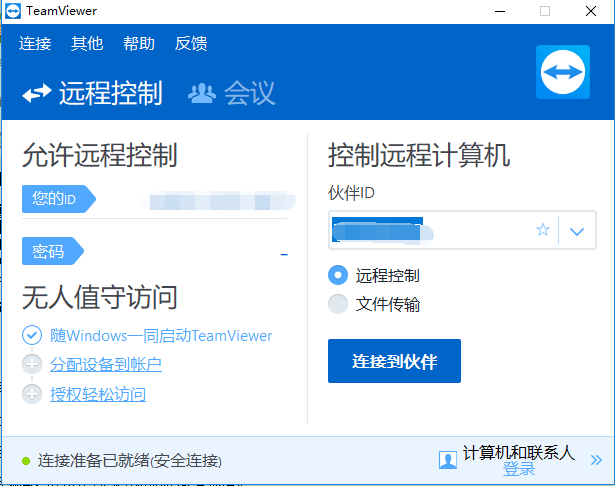Open the 连接 menu
Screen dimensions: 615x486
35,43
